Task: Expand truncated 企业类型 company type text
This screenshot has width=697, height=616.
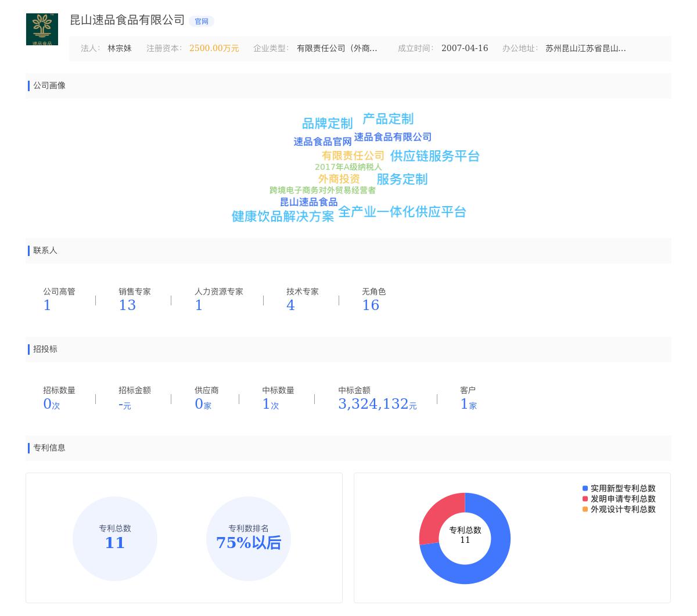Action: [x=337, y=49]
